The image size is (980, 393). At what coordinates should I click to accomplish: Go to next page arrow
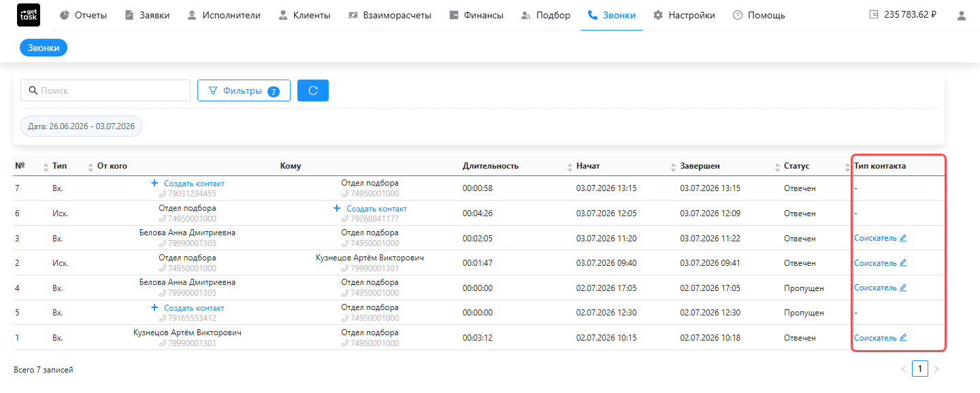pyautogui.click(x=936, y=369)
